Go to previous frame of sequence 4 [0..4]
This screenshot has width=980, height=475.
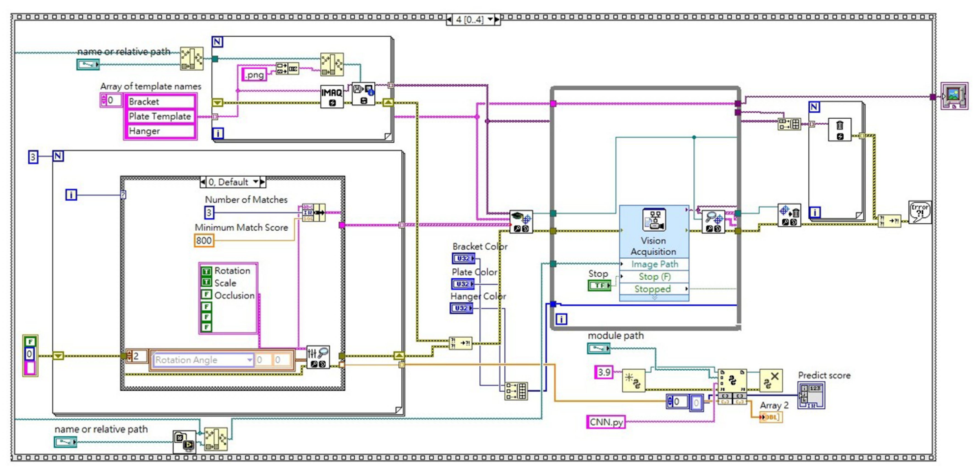(x=449, y=20)
